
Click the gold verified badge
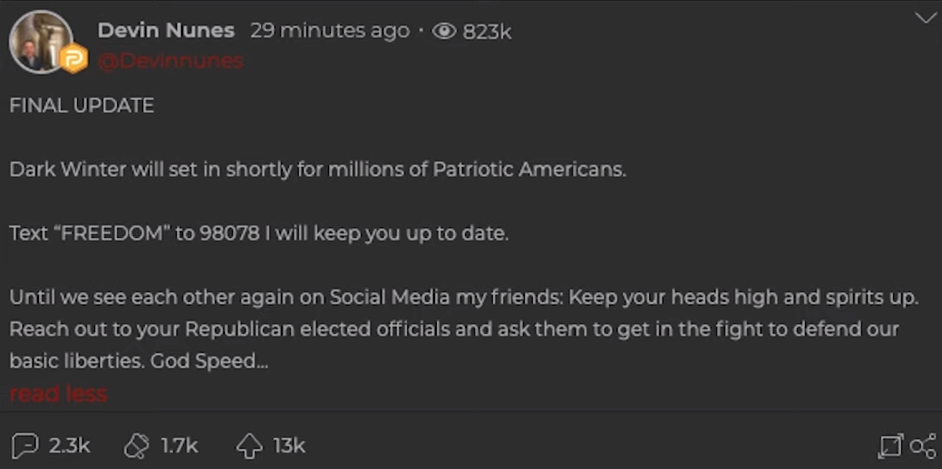click(74, 60)
